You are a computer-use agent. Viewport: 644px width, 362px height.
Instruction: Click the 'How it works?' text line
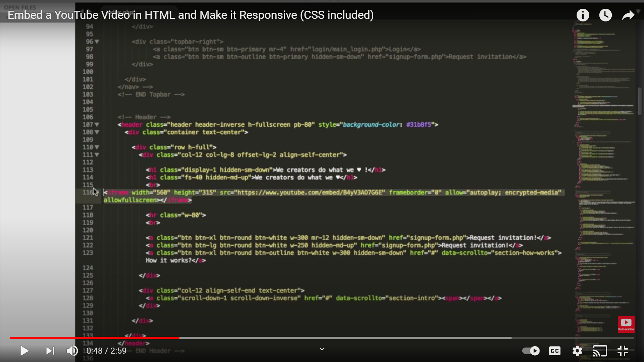(168, 260)
